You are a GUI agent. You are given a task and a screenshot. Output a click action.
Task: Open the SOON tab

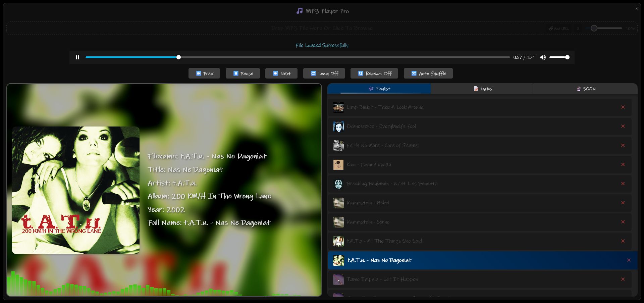[x=586, y=89]
